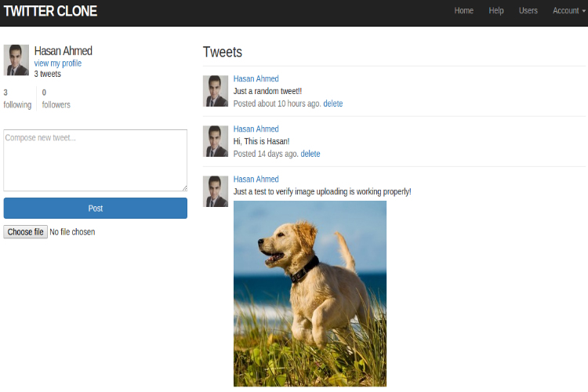Open Hasan Ahmed name above image upload tweet
The image size is (588, 392).
(x=256, y=180)
